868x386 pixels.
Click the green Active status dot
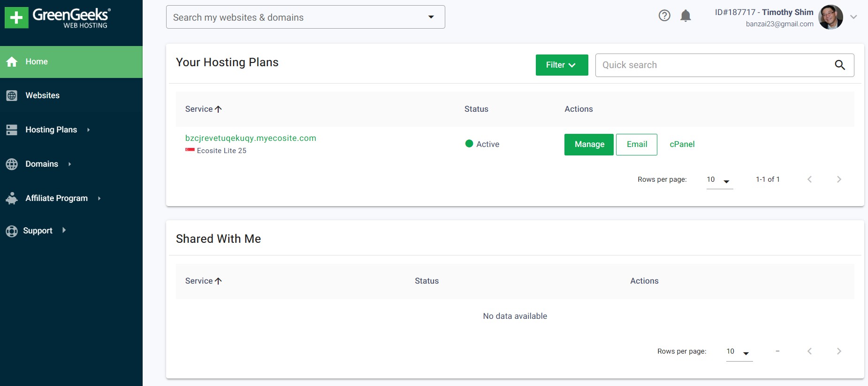tap(469, 144)
